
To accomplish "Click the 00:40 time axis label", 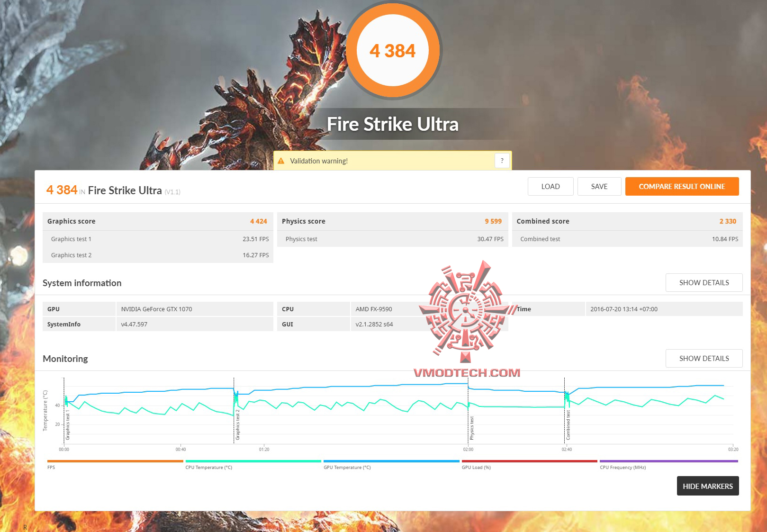I will click(x=180, y=450).
